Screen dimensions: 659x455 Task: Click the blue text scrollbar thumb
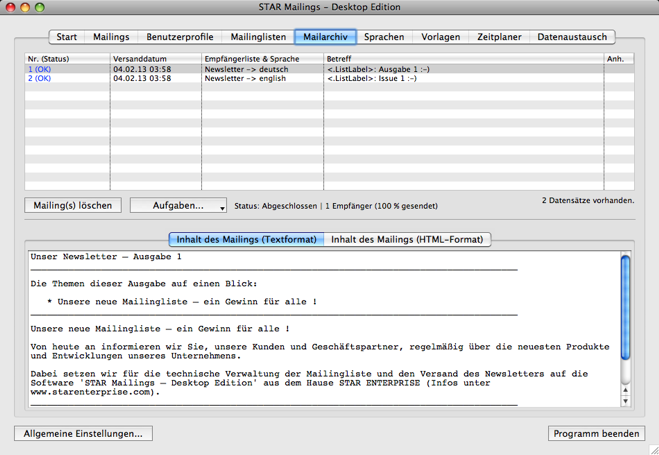coord(625,307)
